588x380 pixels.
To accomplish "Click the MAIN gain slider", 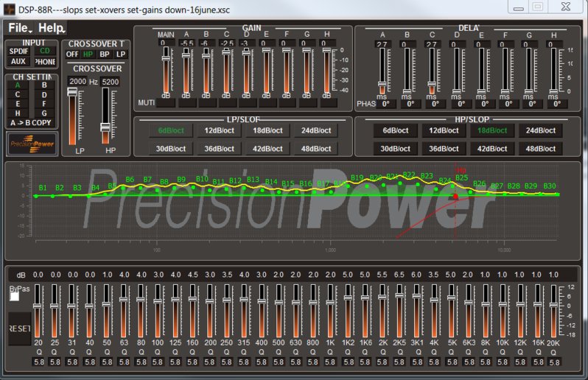I will pos(166,71).
